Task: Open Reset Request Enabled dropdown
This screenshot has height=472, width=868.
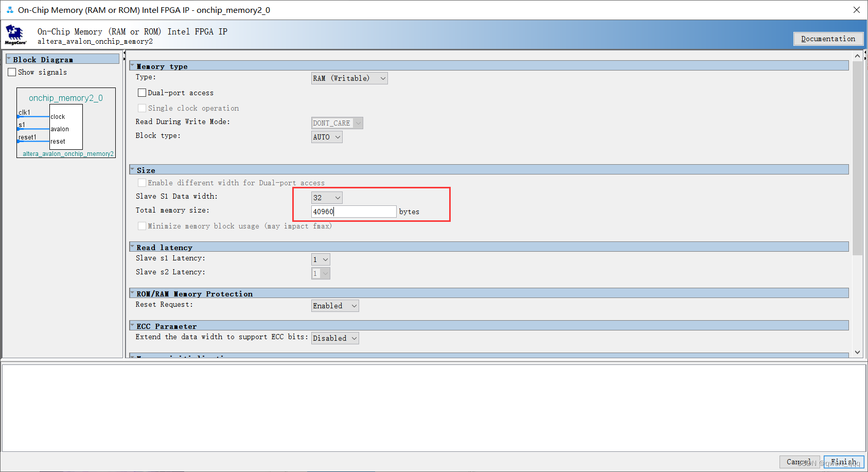Action: (x=335, y=306)
